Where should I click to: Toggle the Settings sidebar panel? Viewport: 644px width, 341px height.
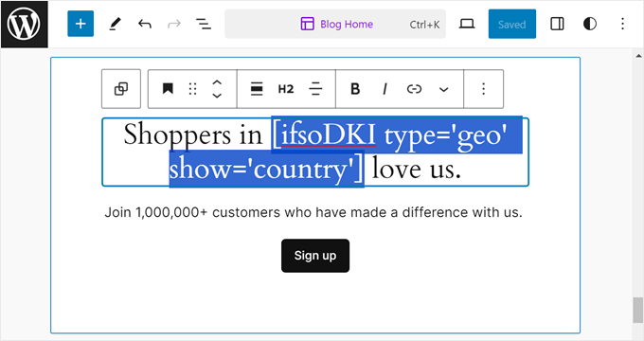pyautogui.click(x=557, y=25)
